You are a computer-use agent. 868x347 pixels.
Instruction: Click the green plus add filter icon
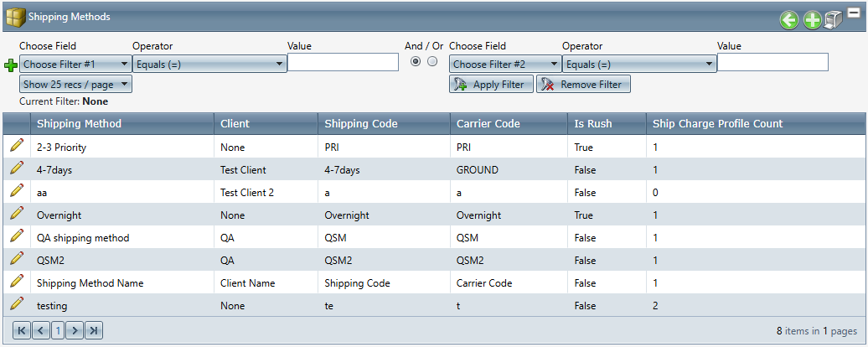tap(11, 65)
